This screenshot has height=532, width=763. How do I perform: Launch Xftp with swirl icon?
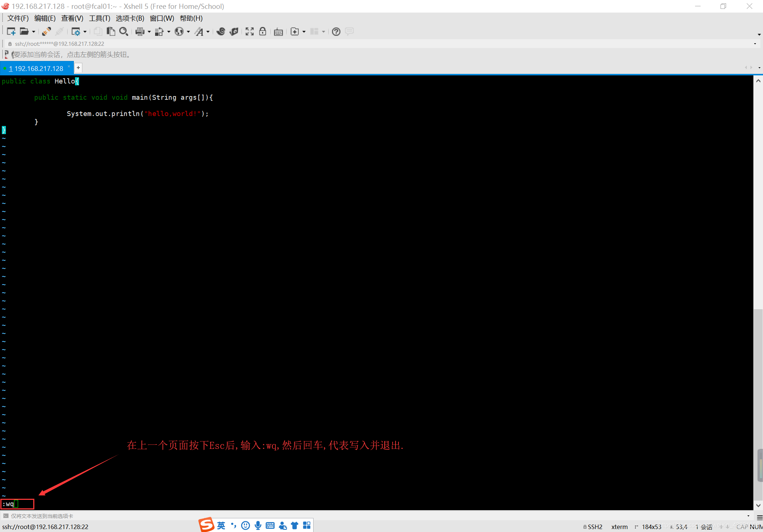221,32
